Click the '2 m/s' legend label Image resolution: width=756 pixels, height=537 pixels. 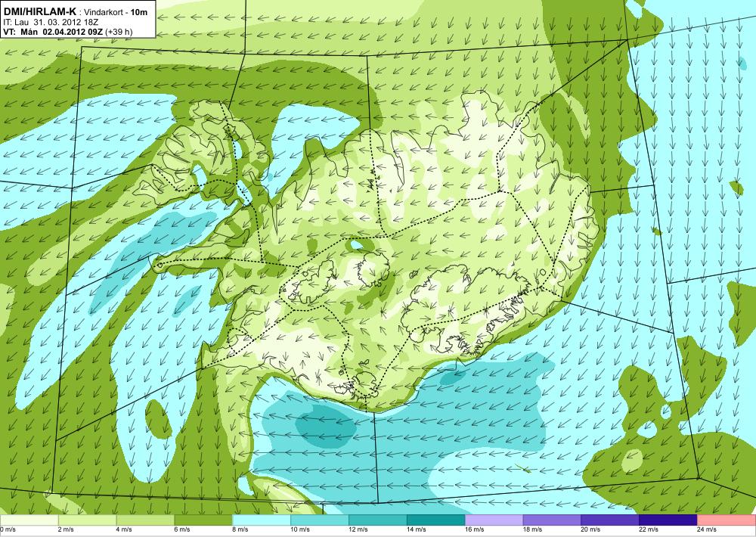coord(66,529)
